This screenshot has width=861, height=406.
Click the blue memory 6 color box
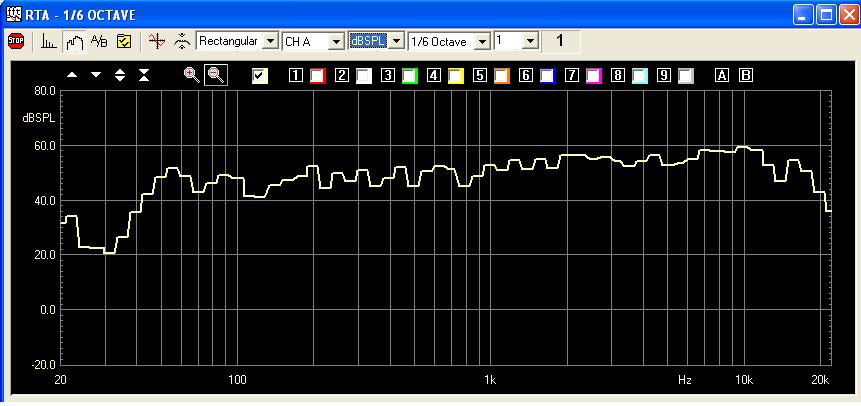tap(547, 75)
